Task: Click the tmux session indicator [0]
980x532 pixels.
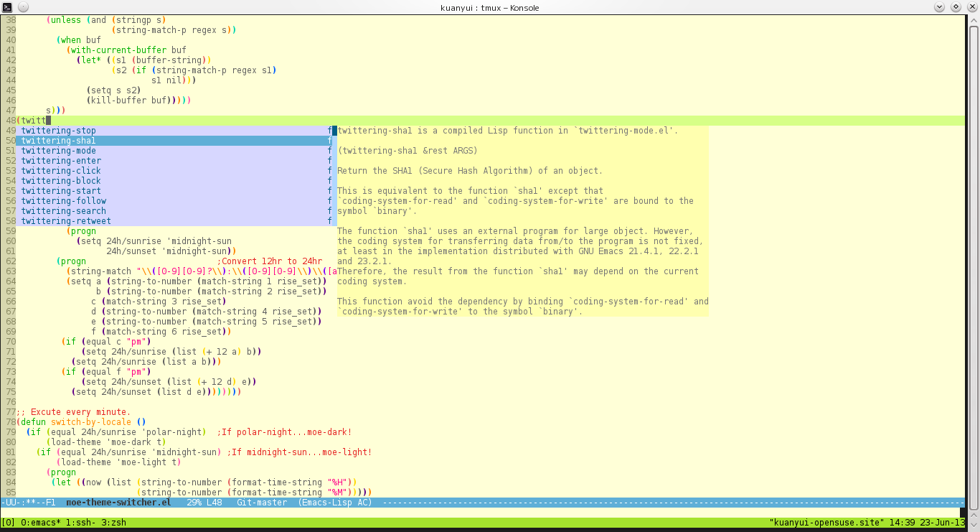Action: [8, 523]
